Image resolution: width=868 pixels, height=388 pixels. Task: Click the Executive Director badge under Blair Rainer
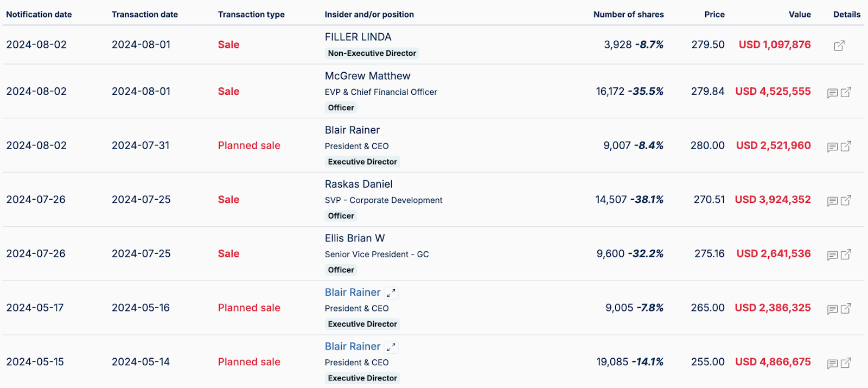click(x=362, y=161)
